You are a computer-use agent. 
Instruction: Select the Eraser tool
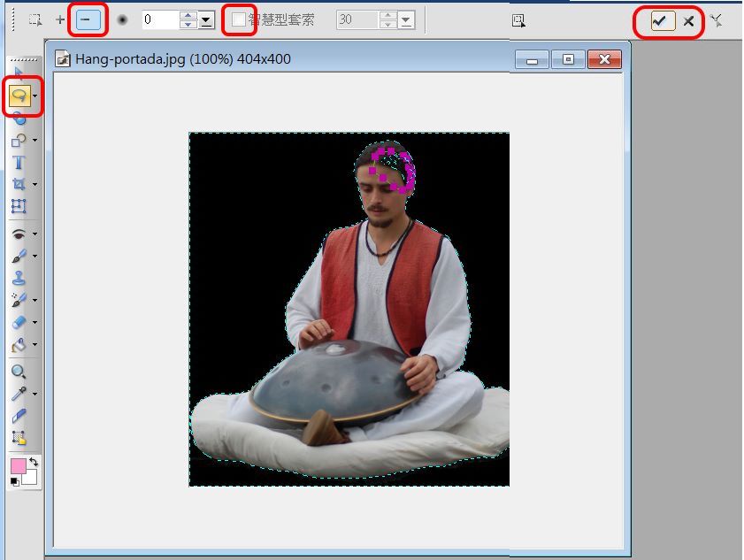coord(19,322)
